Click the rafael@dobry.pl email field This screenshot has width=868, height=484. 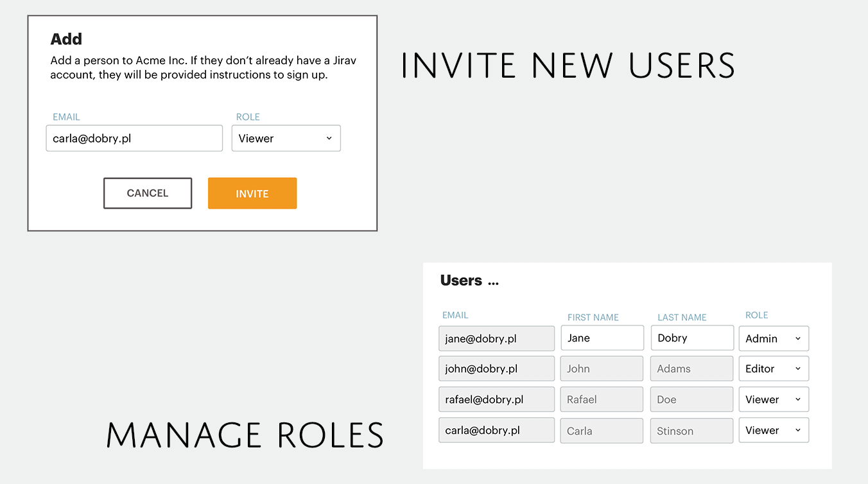point(496,399)
